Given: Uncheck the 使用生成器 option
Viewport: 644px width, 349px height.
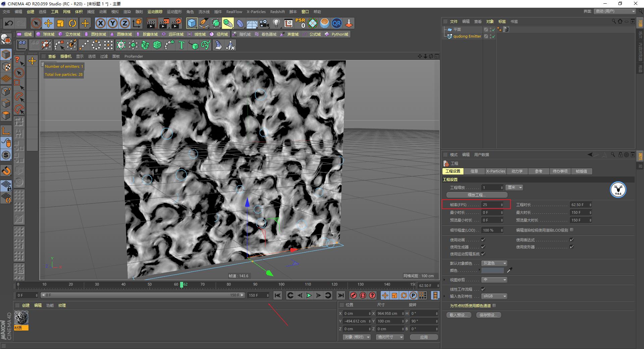Looking at the screenshot, I should tap(483, 247).
